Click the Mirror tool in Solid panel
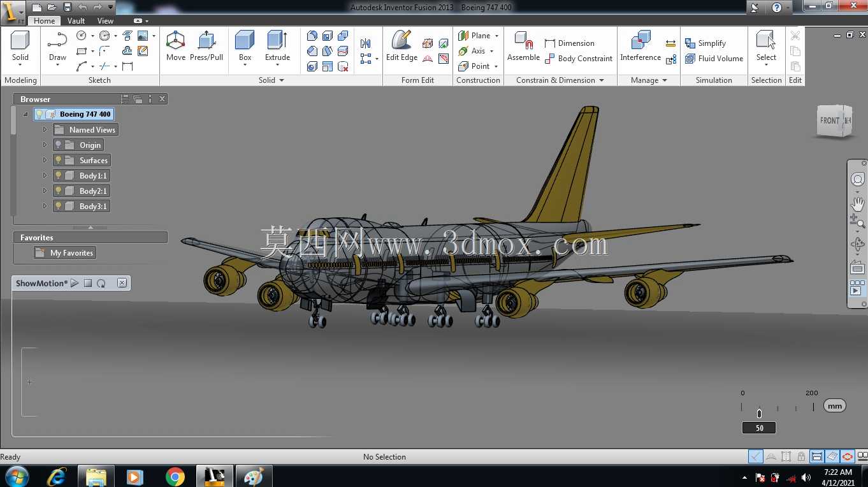868x487 pixels. click(365, 43)
